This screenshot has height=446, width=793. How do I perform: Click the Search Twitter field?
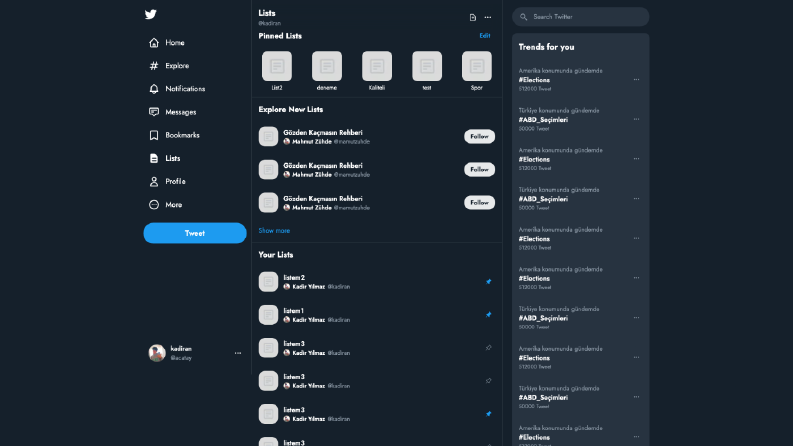click(x=581, y=17)
